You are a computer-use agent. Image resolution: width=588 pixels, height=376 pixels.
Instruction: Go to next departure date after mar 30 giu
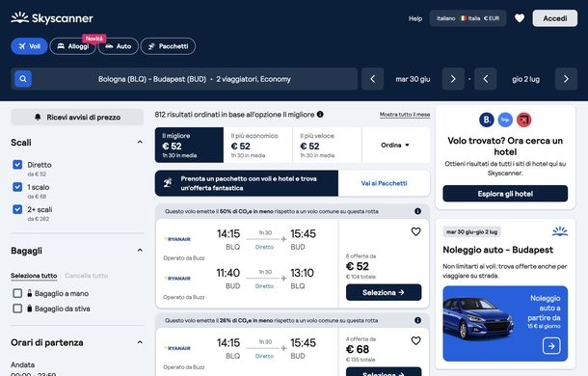453,79
